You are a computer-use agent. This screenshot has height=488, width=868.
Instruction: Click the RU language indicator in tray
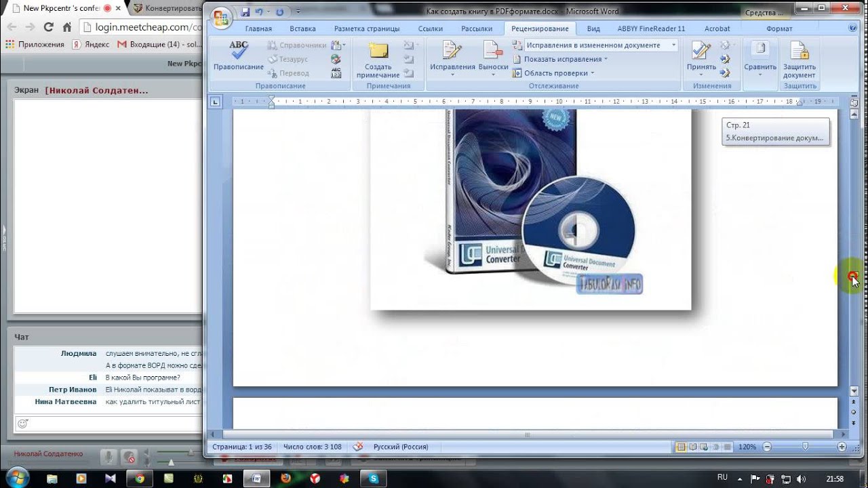(x=722, y=478)
